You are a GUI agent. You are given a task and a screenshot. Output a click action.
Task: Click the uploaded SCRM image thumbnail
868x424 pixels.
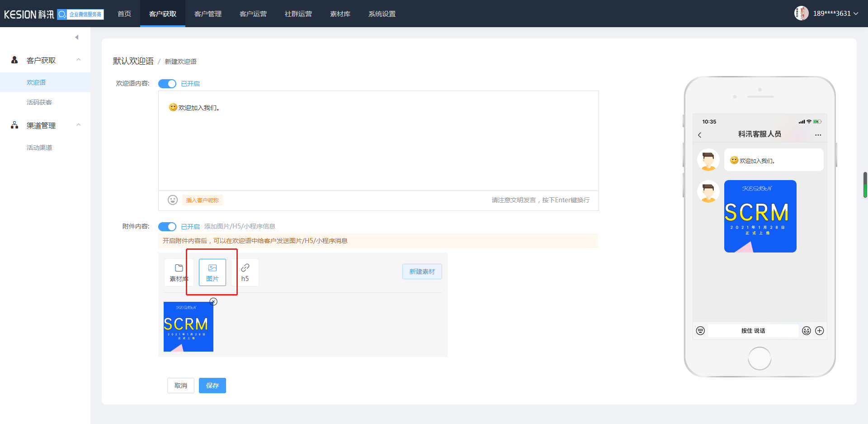(189, 327)
